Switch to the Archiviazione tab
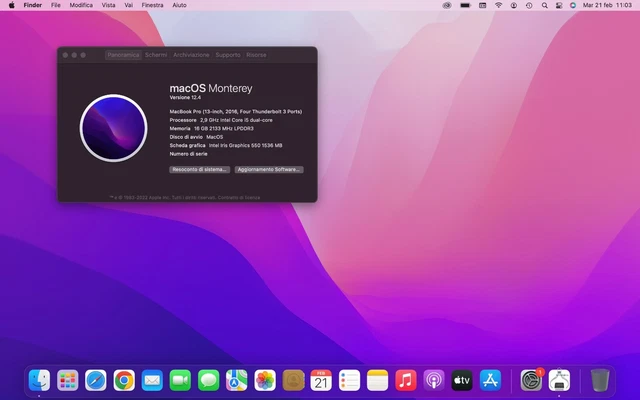 point(191,55)
